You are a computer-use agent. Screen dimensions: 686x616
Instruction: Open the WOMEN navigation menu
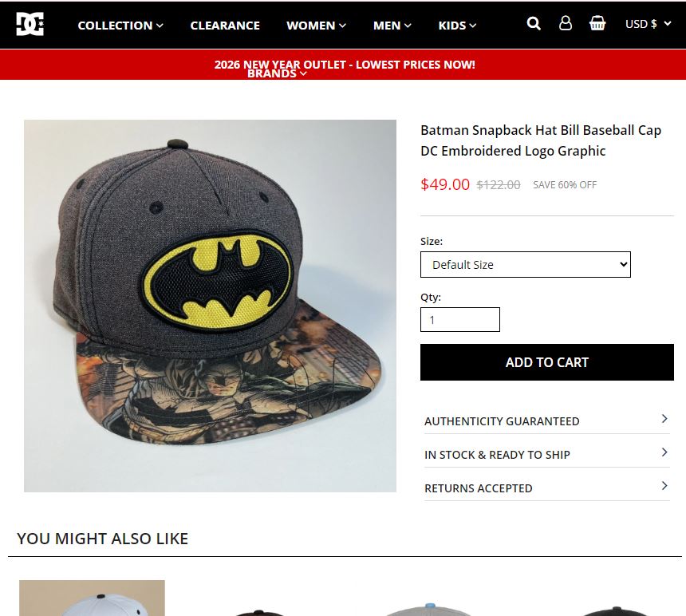[x=315, y=25]
